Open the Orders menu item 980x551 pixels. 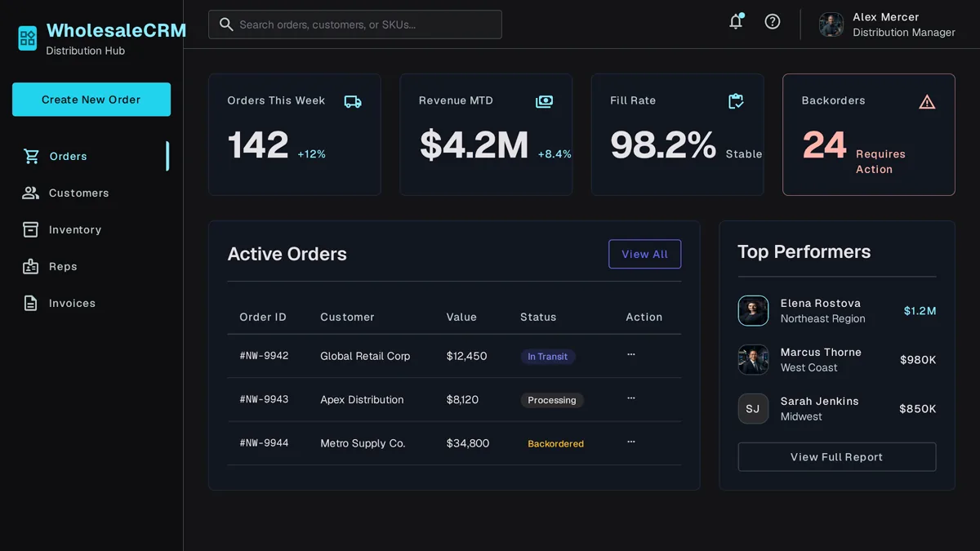pyautogui.click(x=91, y=156)
